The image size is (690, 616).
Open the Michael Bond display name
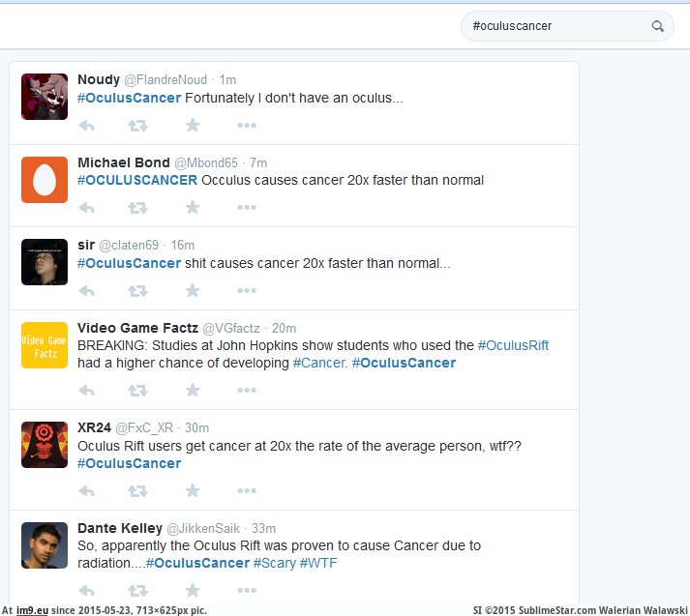tap(124, 162)
